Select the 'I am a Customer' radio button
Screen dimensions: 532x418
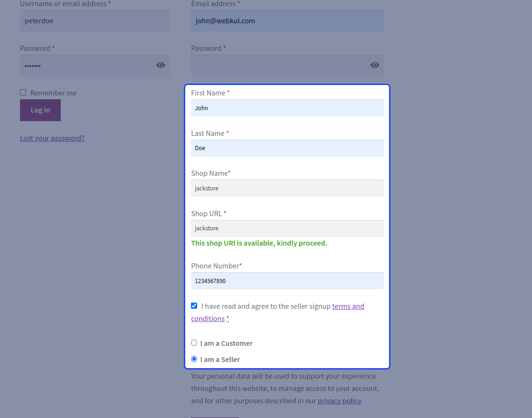pyautogui.click(x=194, y=342)
